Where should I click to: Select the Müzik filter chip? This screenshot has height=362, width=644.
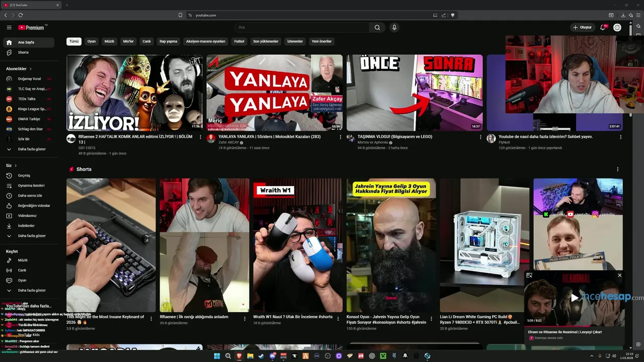(x=109, y=41)
